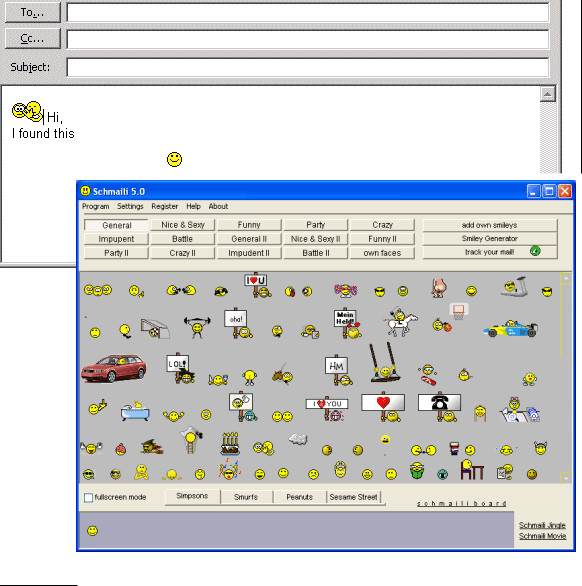Screen dimensions: 582x586
Task: Insert the 'LOL!' sign smiley
Action: (x=180, y=369)
